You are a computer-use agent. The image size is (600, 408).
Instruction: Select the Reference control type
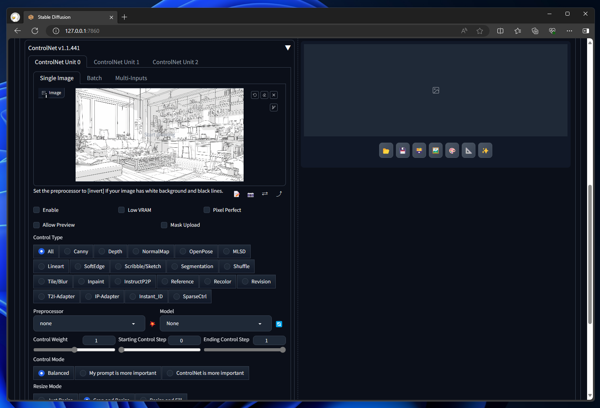pos(178,281)
